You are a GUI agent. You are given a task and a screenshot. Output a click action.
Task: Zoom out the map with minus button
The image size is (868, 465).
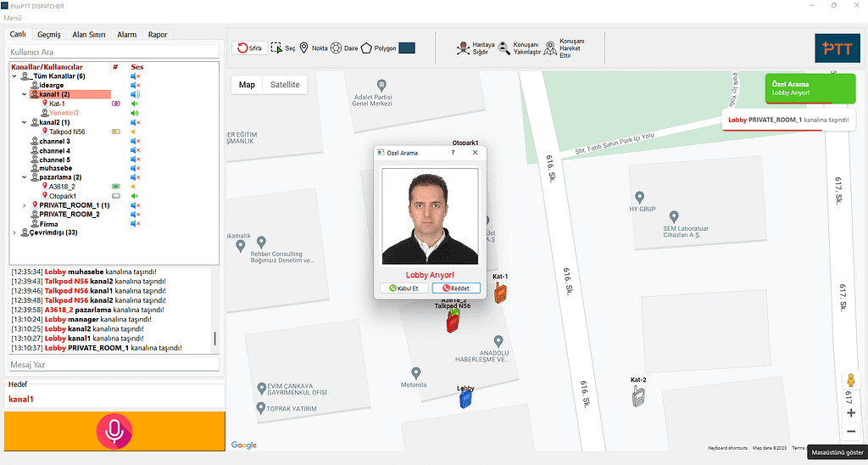(850, 431)
